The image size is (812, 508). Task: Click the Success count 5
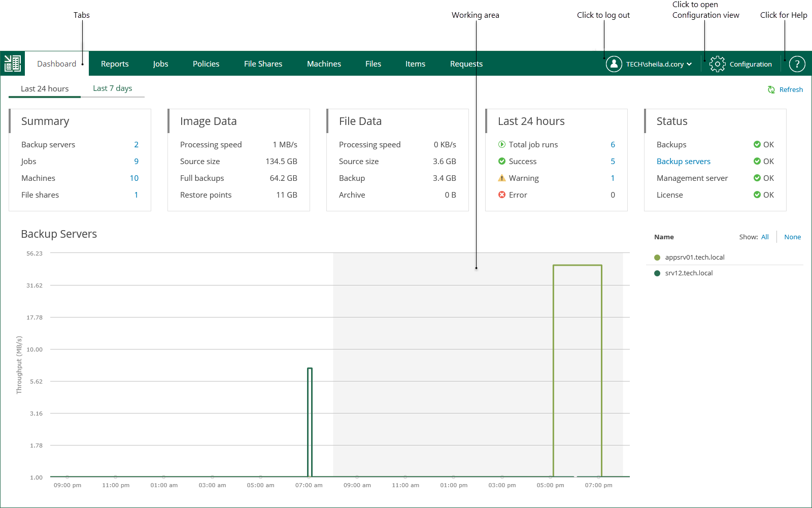click(613, 161)
